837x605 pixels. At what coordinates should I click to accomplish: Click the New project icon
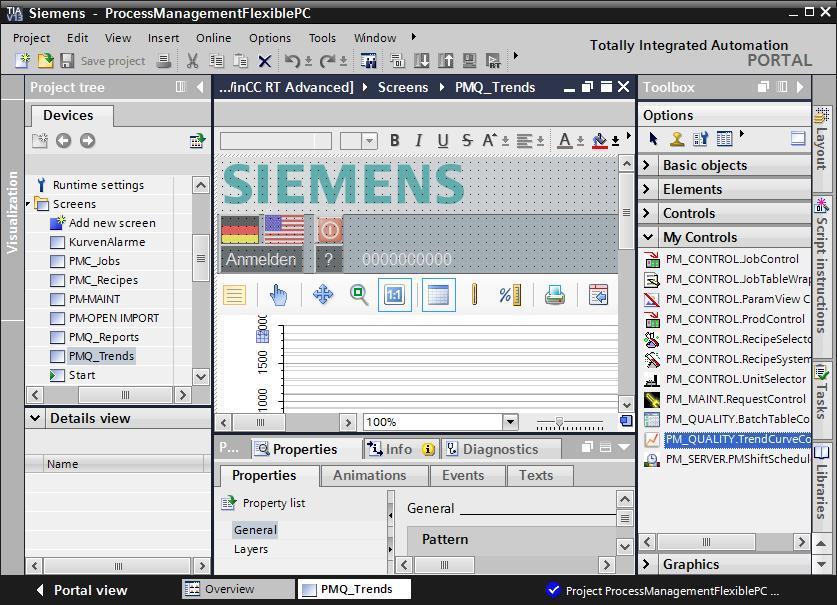(22, 60)
